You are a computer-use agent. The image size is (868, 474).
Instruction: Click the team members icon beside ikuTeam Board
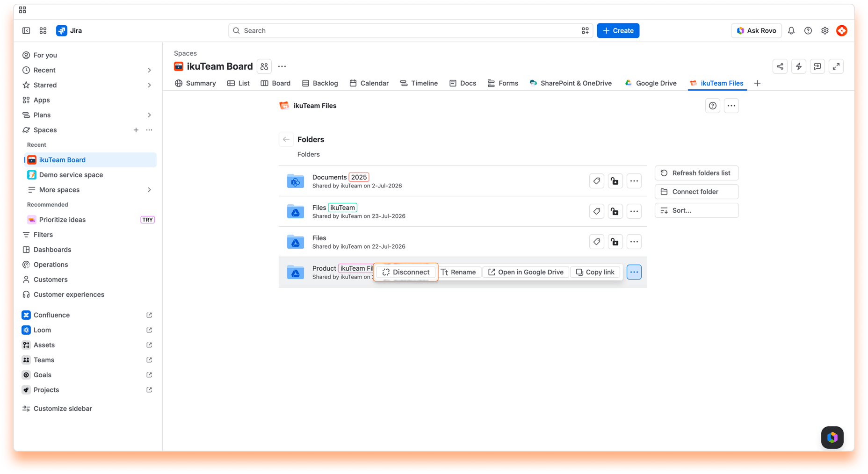pos(264,66)
